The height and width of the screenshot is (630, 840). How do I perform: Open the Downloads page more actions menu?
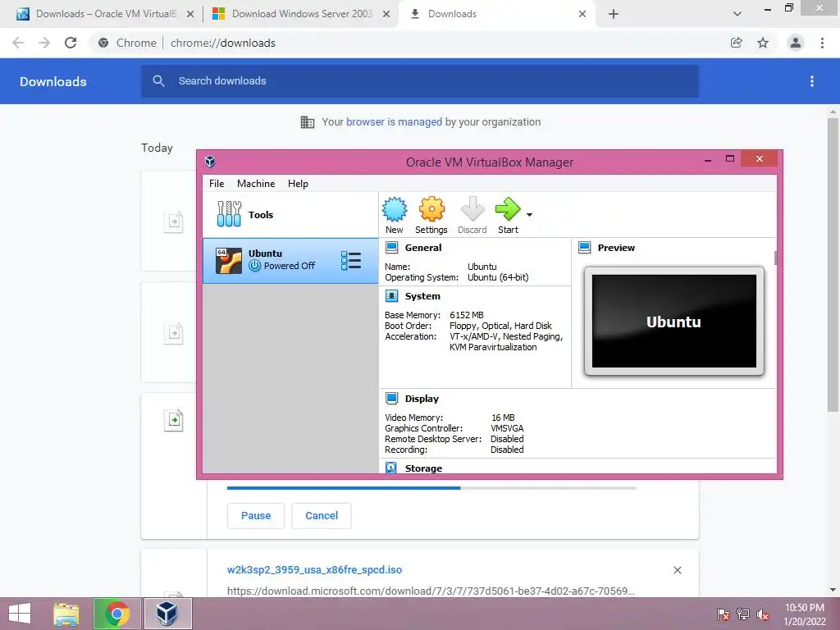coord(812,81)
